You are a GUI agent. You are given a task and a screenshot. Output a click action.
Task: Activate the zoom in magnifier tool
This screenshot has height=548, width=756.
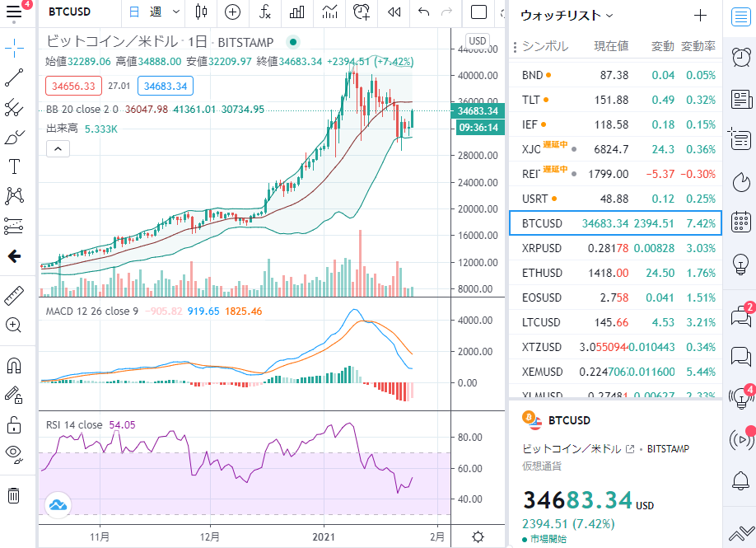coord(14,326)
